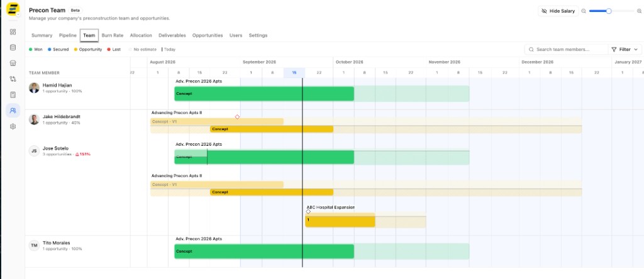This screenshot has height=279, width=644.
Task: Click the Beta badge next to Precon Team
Action: pos(75,10)
